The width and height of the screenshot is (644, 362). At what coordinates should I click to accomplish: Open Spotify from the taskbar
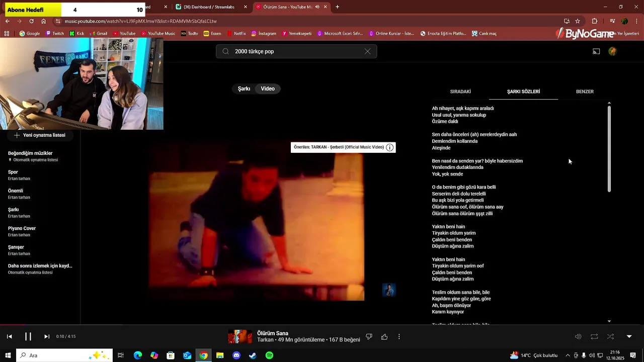coord(269,355)
